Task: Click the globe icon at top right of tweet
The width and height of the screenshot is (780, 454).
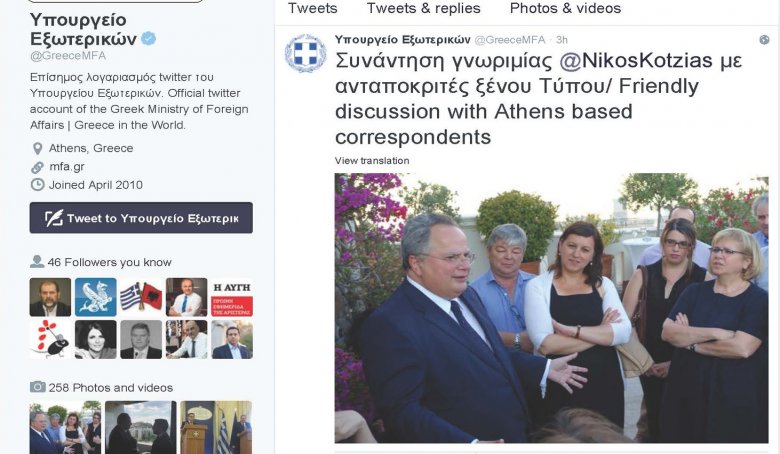Action: 765,40
